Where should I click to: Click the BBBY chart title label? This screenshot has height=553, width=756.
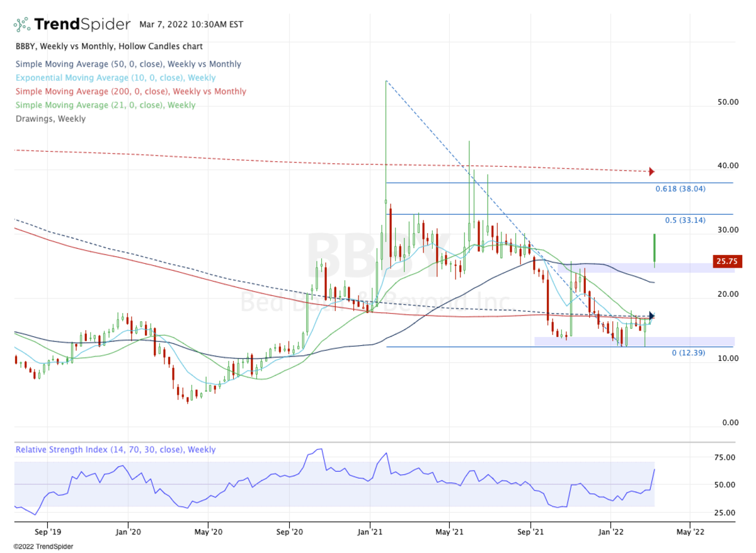coord(109,47)
